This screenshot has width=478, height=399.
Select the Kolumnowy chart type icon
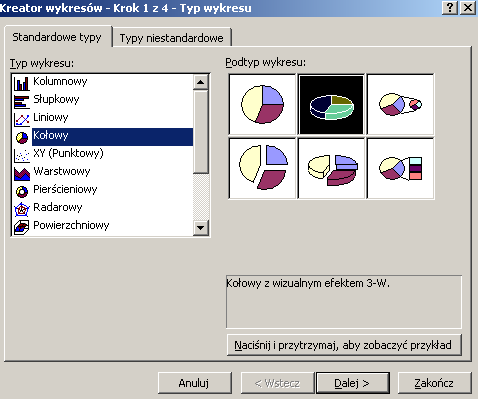22,83
